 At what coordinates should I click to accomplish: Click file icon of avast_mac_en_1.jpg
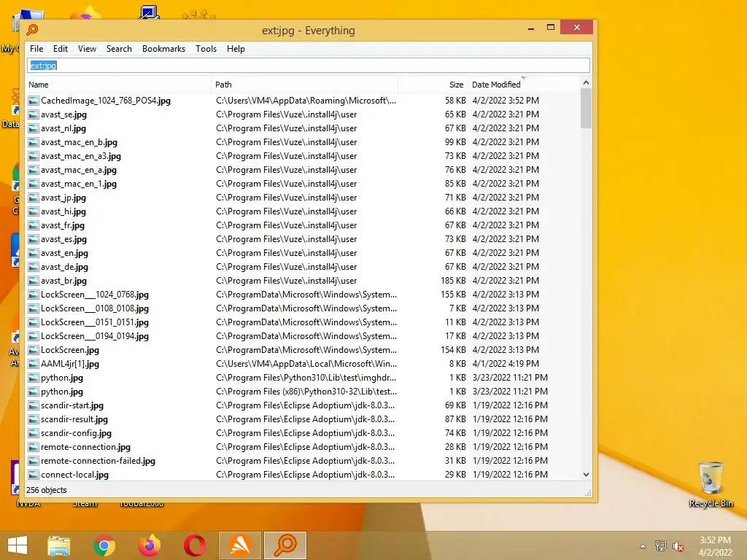point(33,183)
